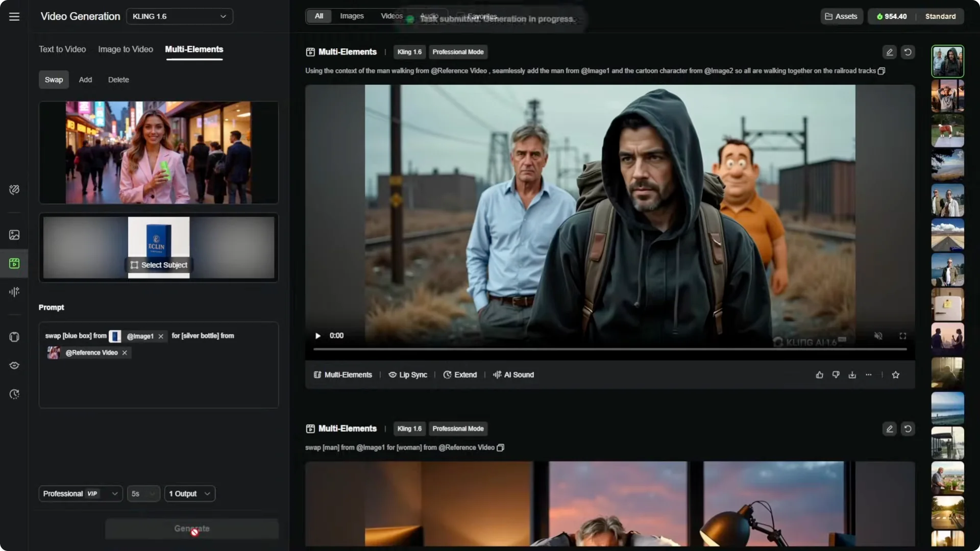Click the edit pencil on the first result

click(x=889, y=52)
